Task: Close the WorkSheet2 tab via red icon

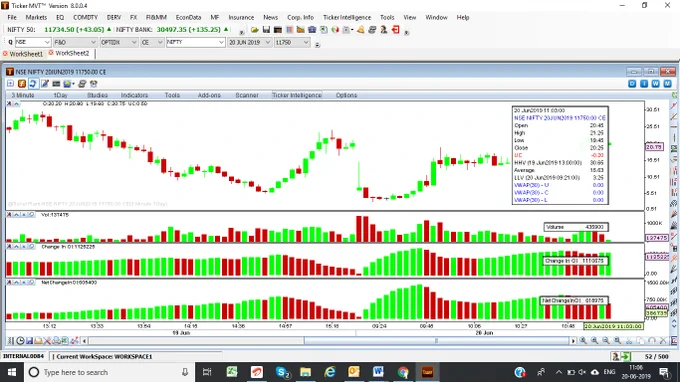Action: pos(51,52)
